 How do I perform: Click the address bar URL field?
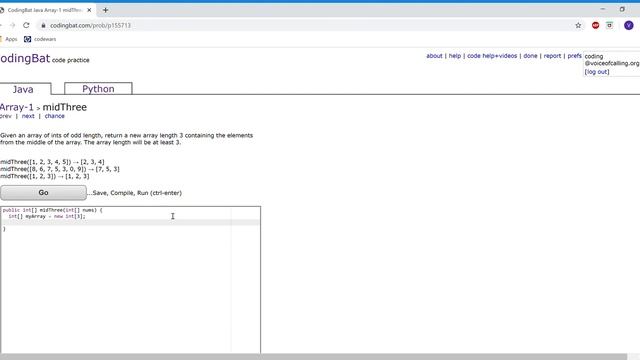pos(306,25)
